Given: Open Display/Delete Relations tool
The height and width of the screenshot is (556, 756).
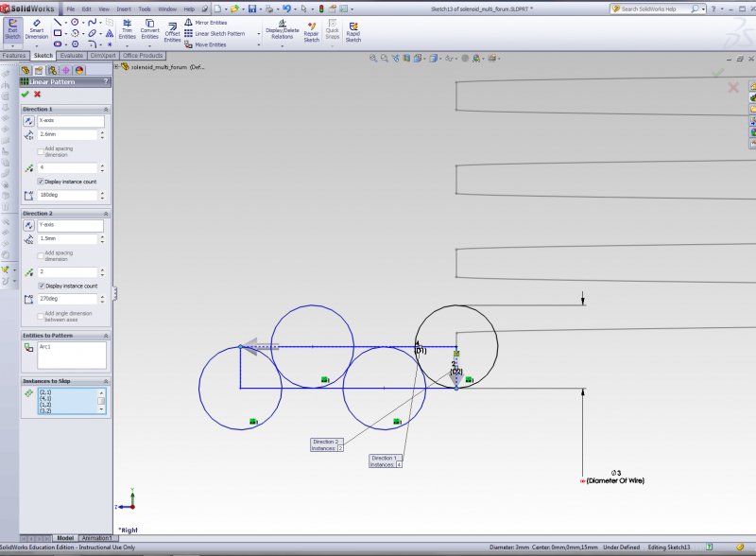Looking at the screenshot, I should coord(282,30).
